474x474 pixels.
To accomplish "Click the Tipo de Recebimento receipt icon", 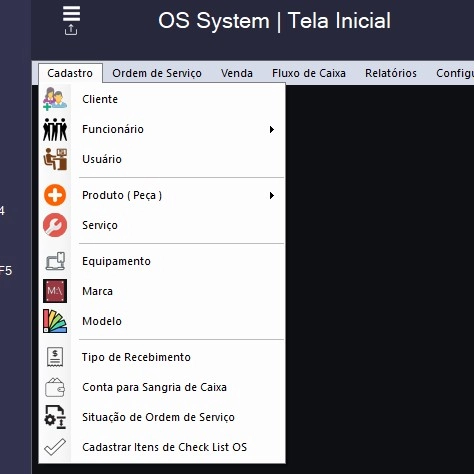I will (55, 357).
